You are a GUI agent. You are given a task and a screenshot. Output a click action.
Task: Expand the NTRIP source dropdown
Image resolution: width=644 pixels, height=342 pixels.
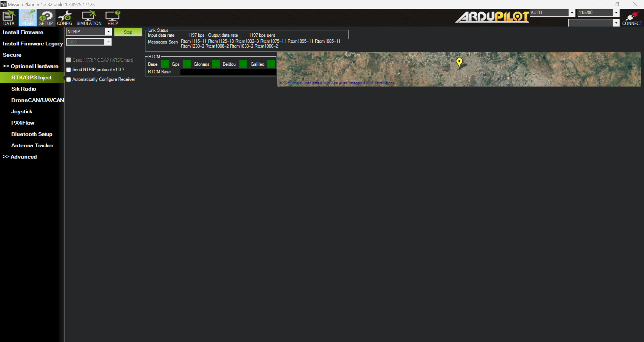108,32
